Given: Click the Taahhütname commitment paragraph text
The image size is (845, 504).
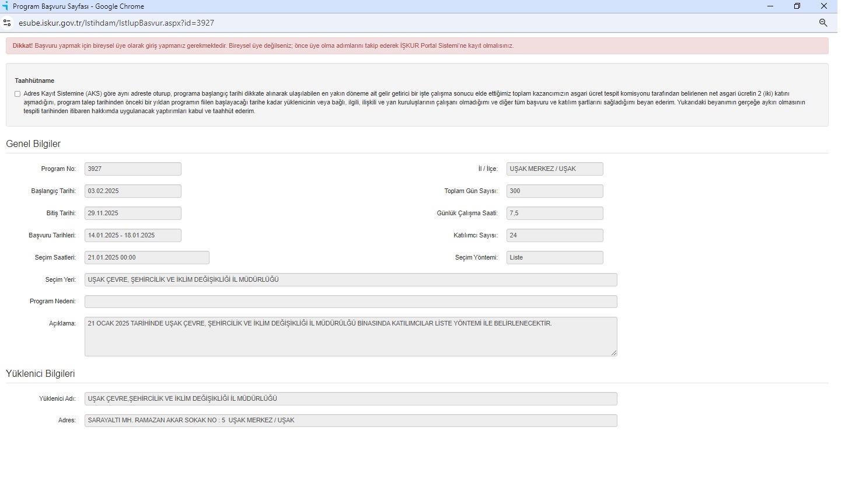Looking at the screenshot, I should pyautogui.click(x=414, y=103).
